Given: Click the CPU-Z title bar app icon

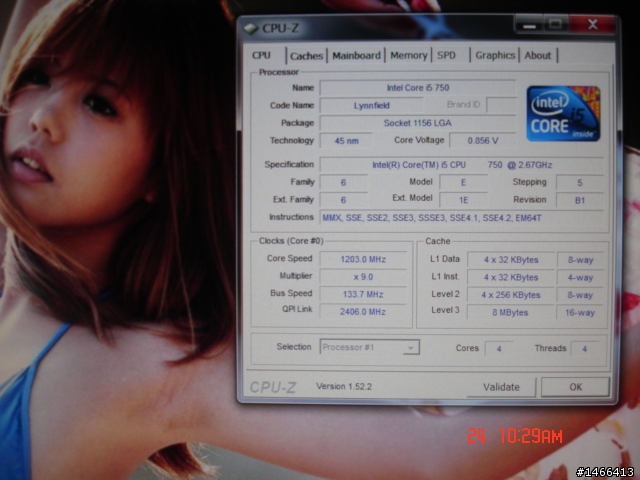Looking at the screenshot, I should pyautogui.click(x=251, y=28).
